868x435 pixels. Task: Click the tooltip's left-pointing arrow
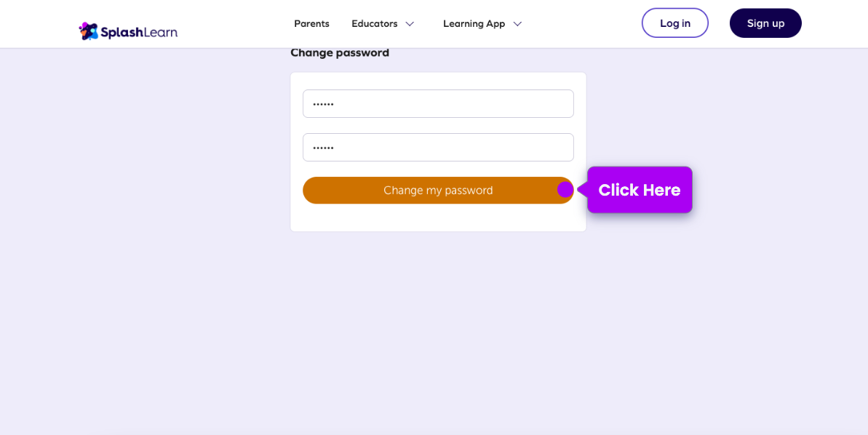[582, 190]
